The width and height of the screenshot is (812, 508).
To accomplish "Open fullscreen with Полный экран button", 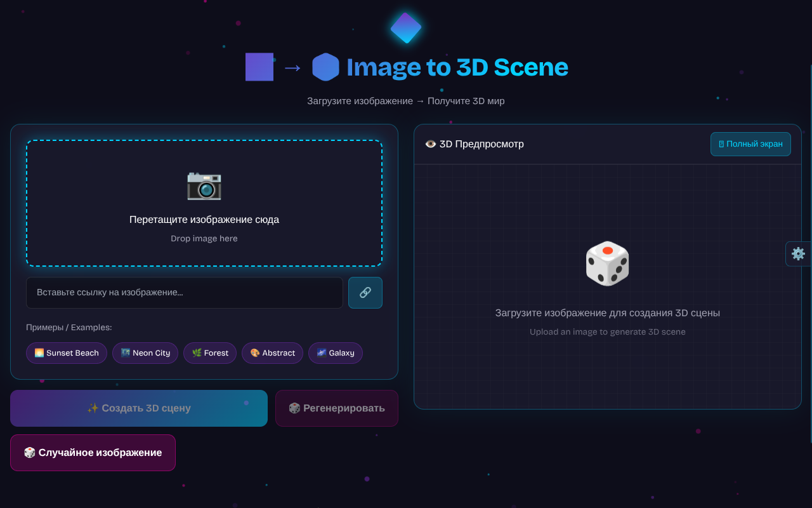I will click(x=750, y=144).
